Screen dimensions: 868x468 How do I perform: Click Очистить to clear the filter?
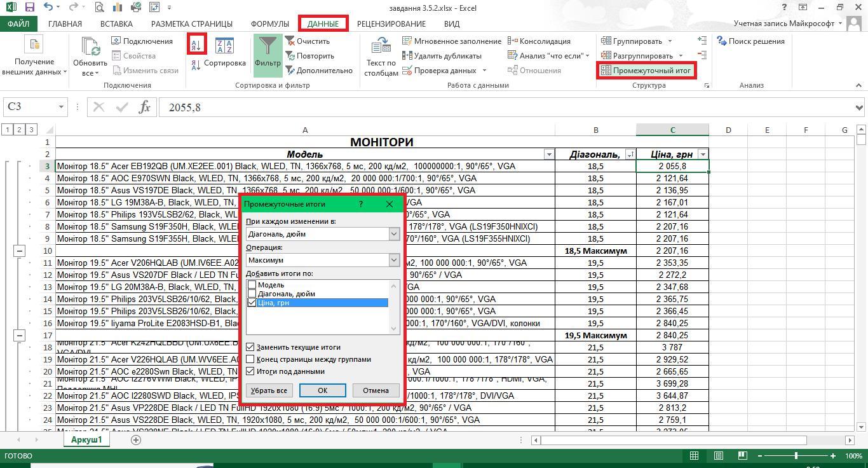(x=308, y=41)
